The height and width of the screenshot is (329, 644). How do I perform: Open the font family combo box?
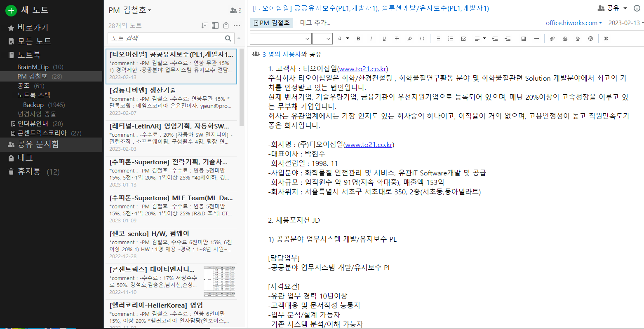point(281,39)
